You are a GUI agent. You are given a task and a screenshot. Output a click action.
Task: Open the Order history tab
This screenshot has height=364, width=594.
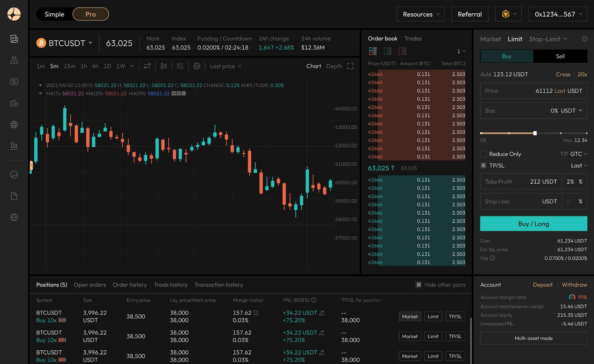point(130,285)
